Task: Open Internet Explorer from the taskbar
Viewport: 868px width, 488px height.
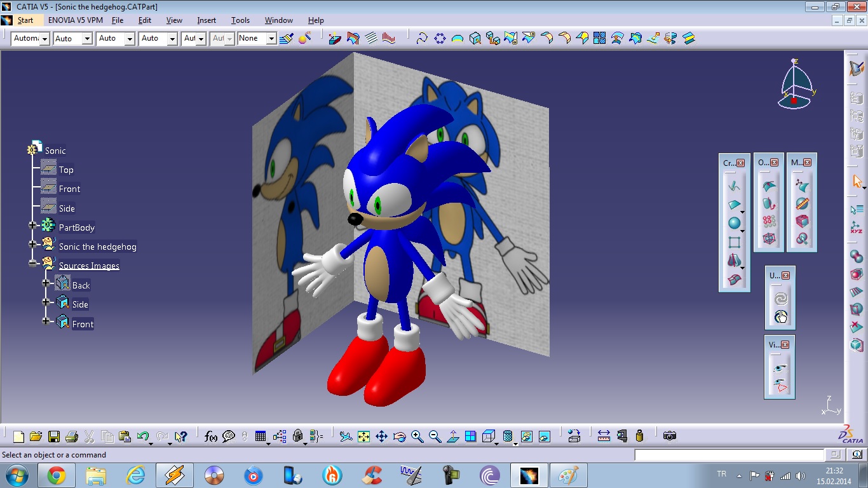Action: point(135,475)
